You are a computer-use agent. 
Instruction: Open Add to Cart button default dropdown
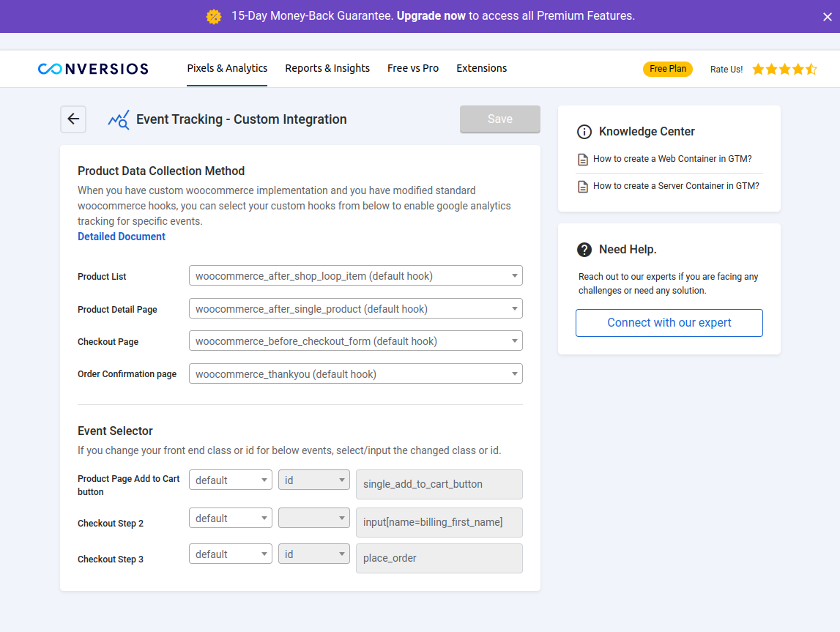[x=231, y=480]
